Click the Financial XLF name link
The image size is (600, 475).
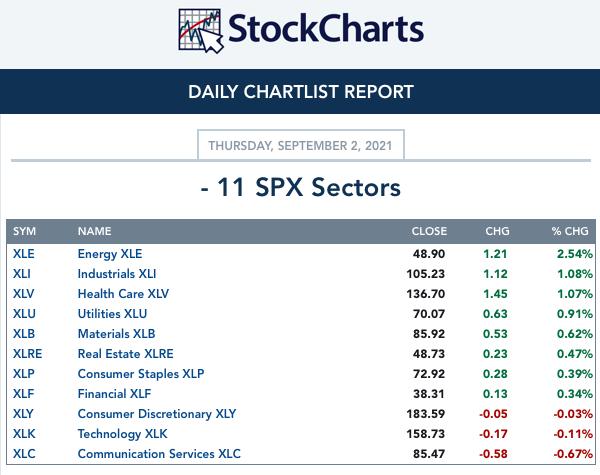pyautogui.click(x=114, y=393)
